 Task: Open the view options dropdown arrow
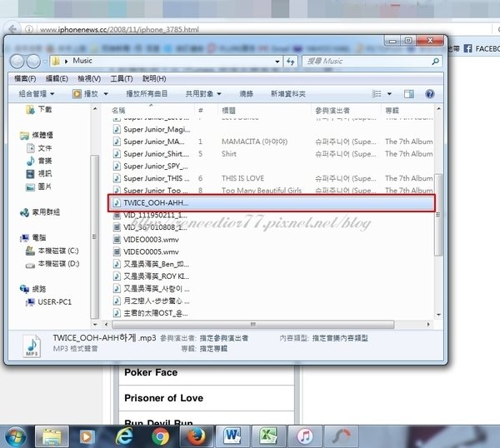[x=389, y=94]
